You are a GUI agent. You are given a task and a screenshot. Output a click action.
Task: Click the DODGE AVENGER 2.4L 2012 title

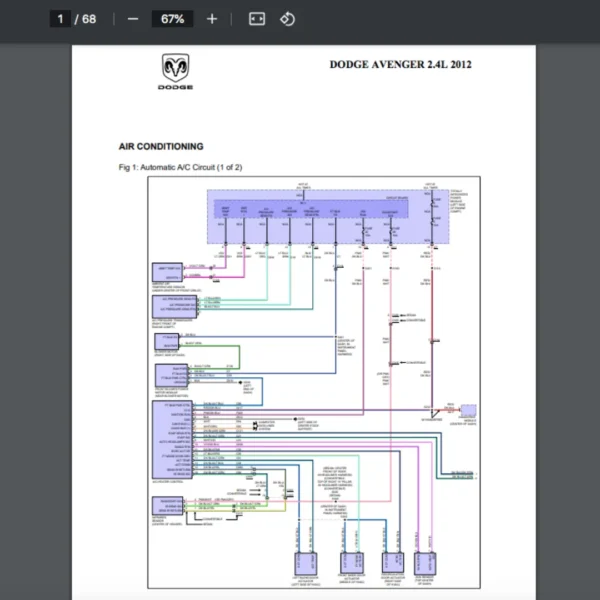point(400,65)
